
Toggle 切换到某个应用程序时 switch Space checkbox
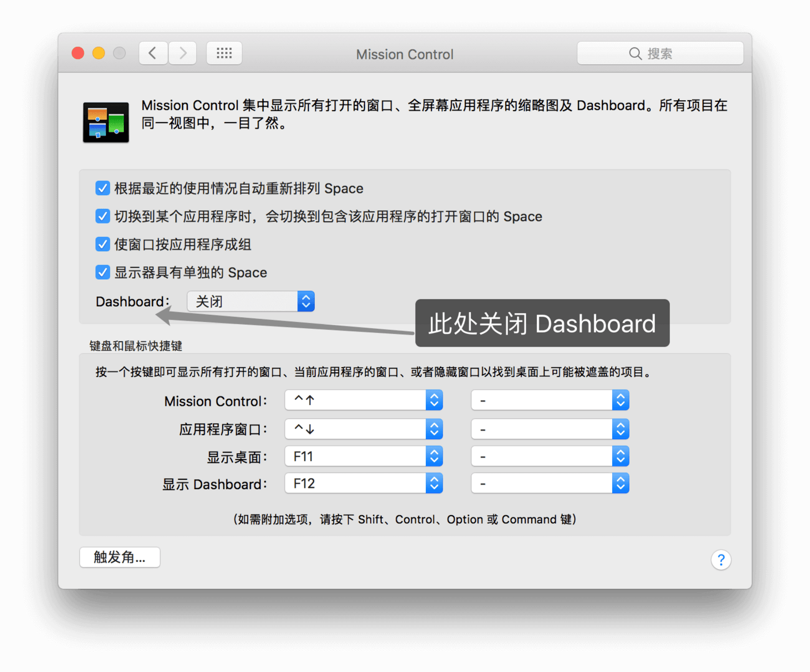(x=102, y=216)
